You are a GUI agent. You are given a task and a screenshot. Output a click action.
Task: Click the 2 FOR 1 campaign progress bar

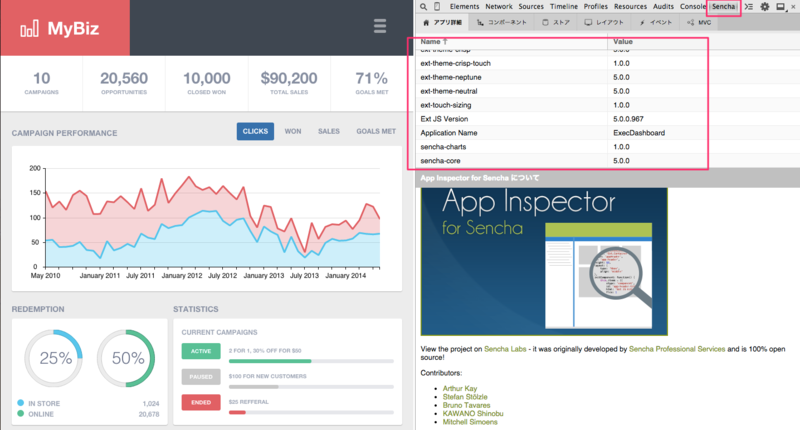tap(311, 361)
